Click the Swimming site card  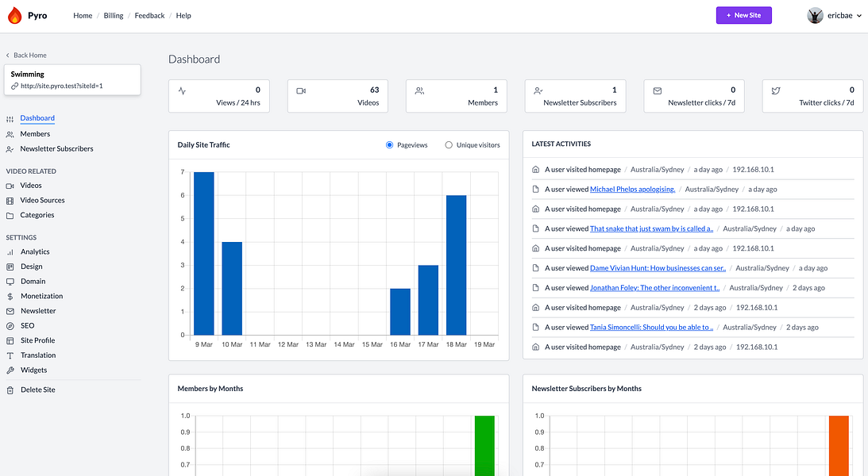[x=72, y=79]
